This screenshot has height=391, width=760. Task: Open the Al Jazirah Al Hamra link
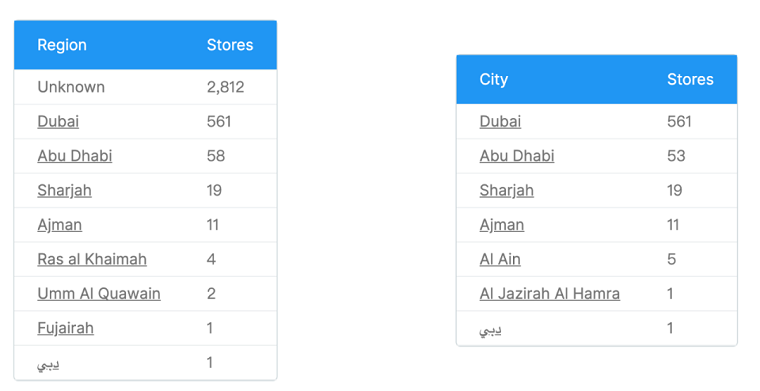point(550,294)
